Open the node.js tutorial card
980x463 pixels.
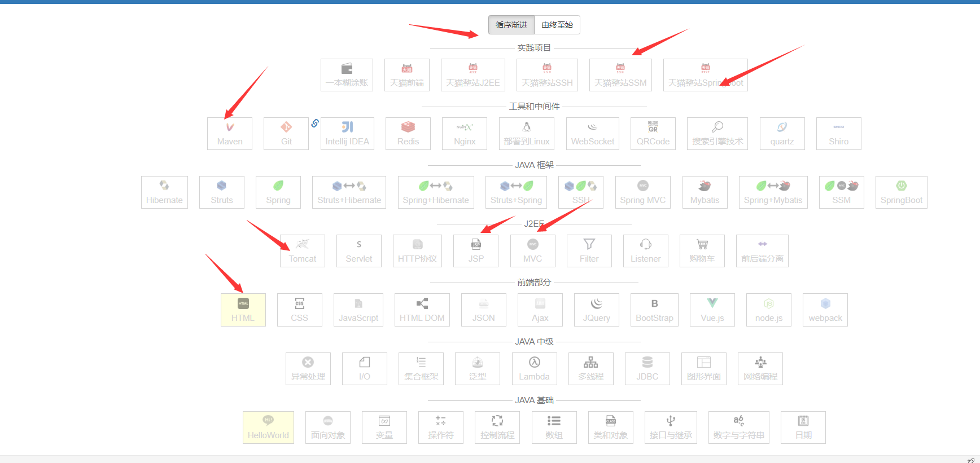click(769, 310)
